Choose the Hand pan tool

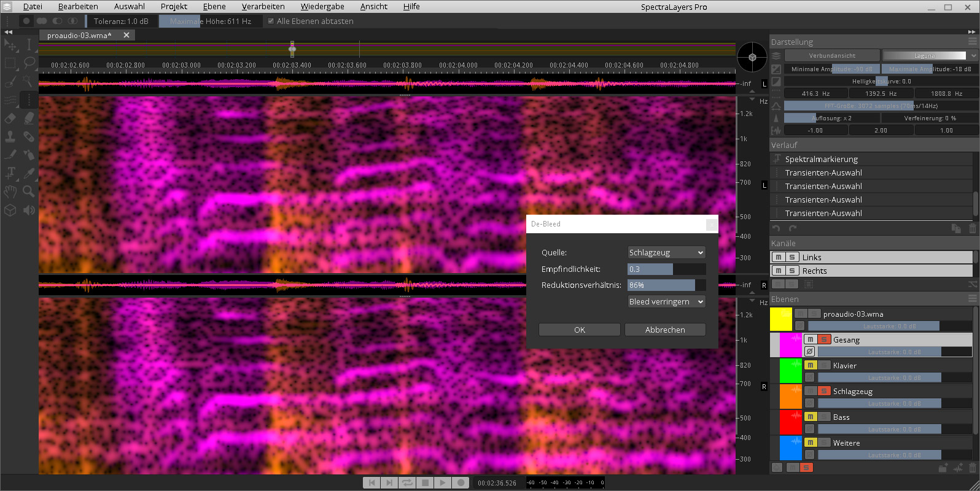pos(10,191)
